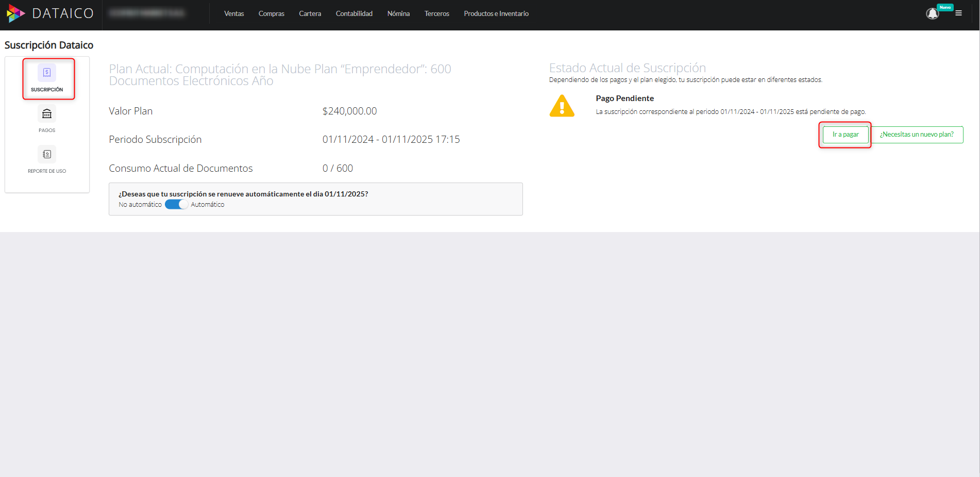The image size is (980, 477).
Task: Open the Reporte de Uso icon
Action: [47, 154]
